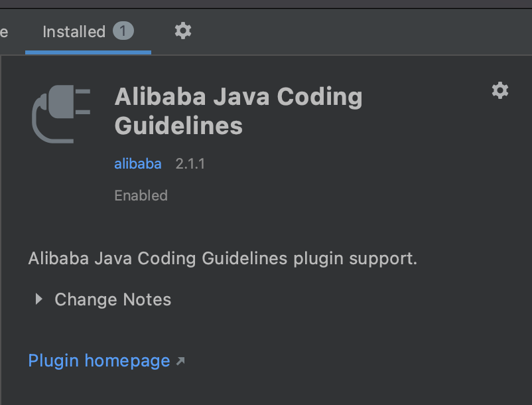Switch to the Installed tab
532x405 pixels.
click(x=74, y=32)
